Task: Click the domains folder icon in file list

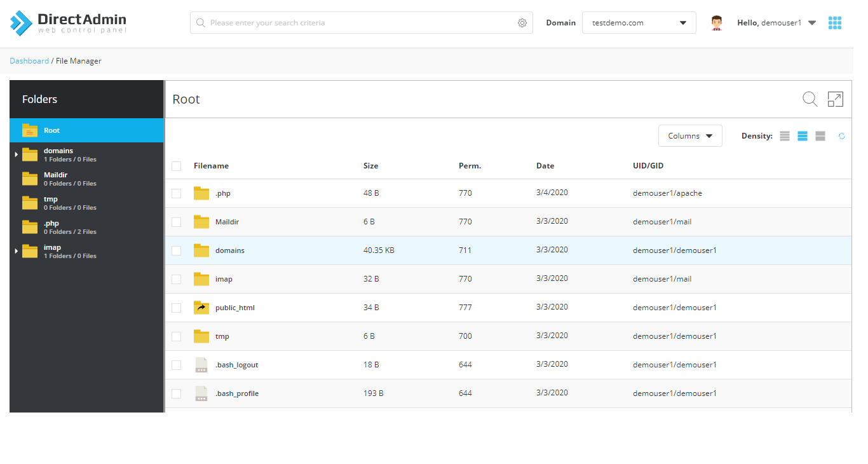Action: (201, 250)
